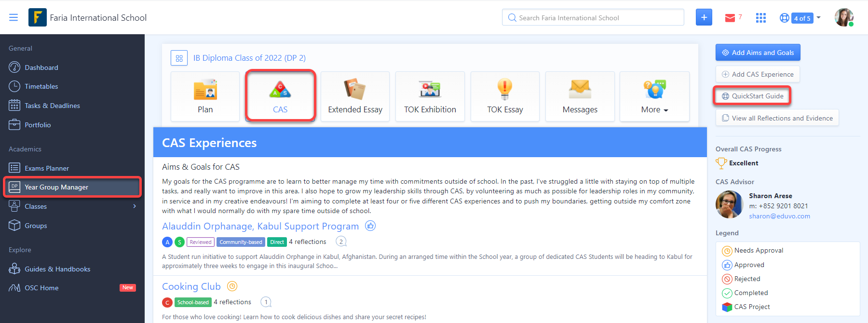Screen dimensions: 868x323
Task: Open the apps grid launcher
Action: [x=761, y=18]
